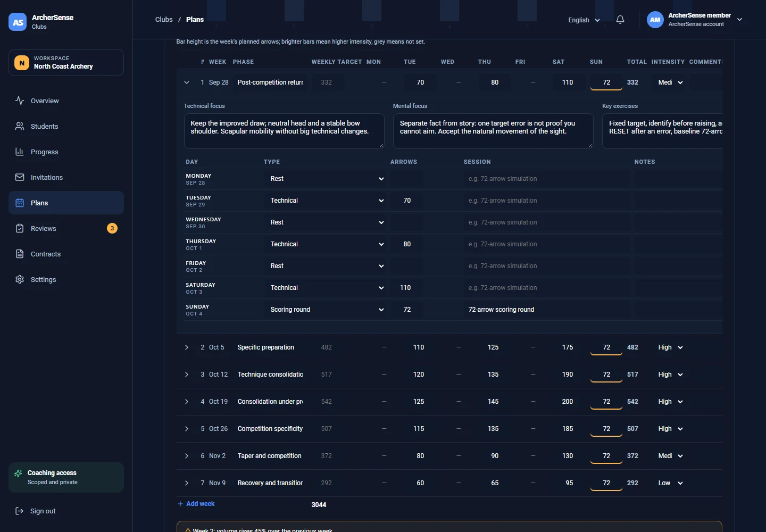This screenshot has width=766, height=532.
Task: Open intensity dropdown for week 7 Nov 9
Action: (670, 483)
